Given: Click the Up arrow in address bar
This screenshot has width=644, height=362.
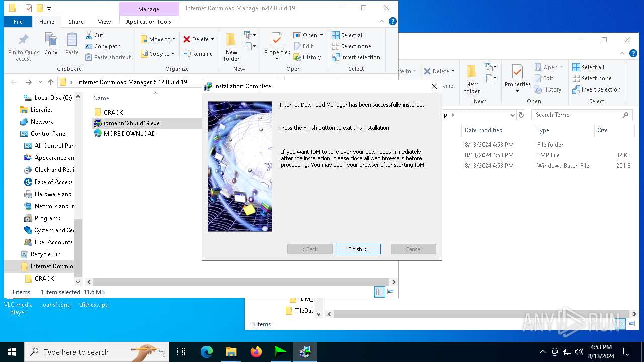Looking at the screenshot, I should pyautogui.click(x=51, y=82).
